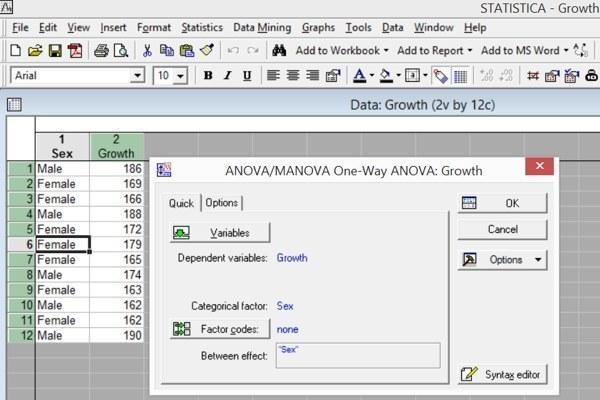Select cell with Growth value 190
Viewport: 600px width, 400px height.
point(117,335)
